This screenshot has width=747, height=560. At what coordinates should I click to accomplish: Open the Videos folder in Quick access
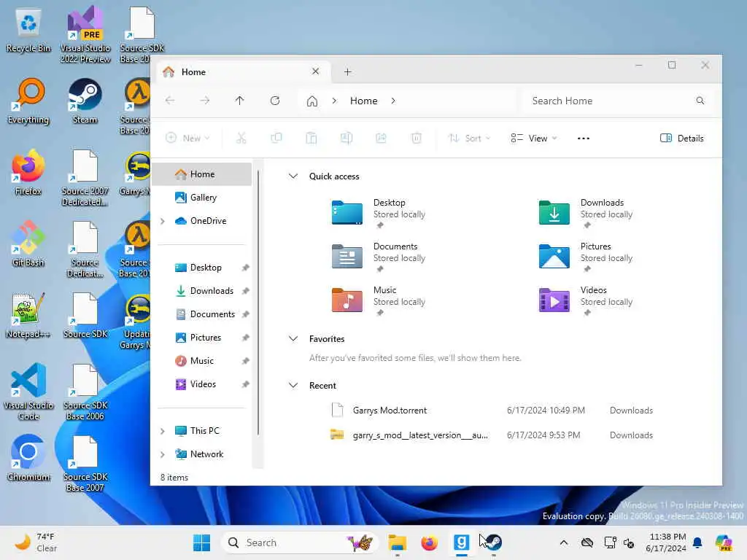[x=586, y=300]
